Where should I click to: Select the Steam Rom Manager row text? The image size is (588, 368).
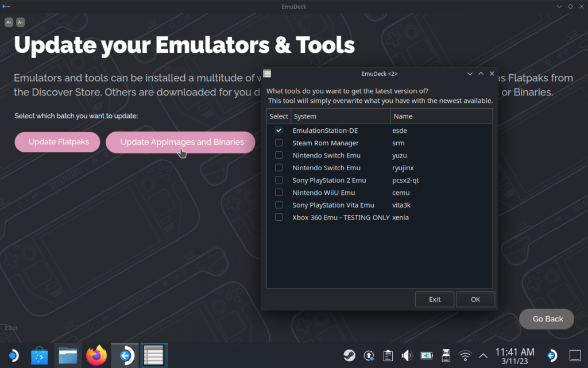click(326, 143)
